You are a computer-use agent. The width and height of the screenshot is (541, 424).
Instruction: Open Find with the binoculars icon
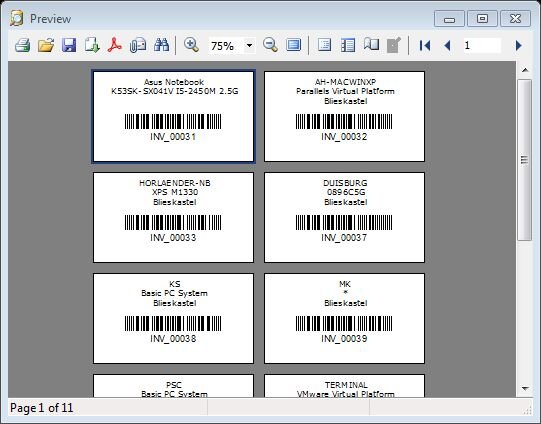click(161, 45)
